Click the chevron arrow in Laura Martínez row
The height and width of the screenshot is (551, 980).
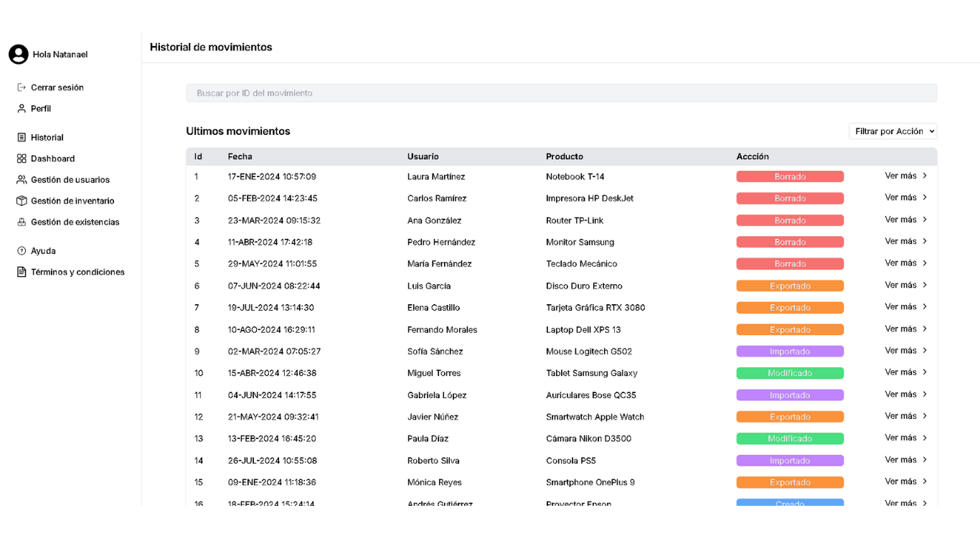(925, 176)
